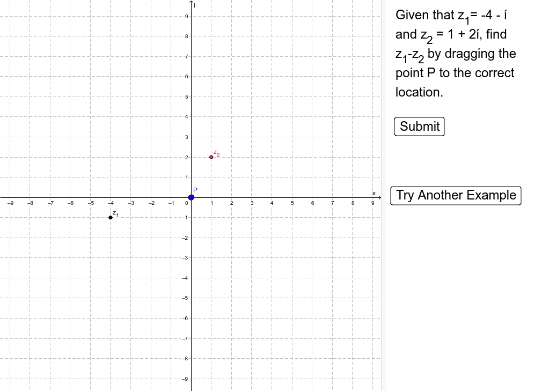Click the number -9 on the negative x axis
542x392 pixels.
[x=11, y=204]
